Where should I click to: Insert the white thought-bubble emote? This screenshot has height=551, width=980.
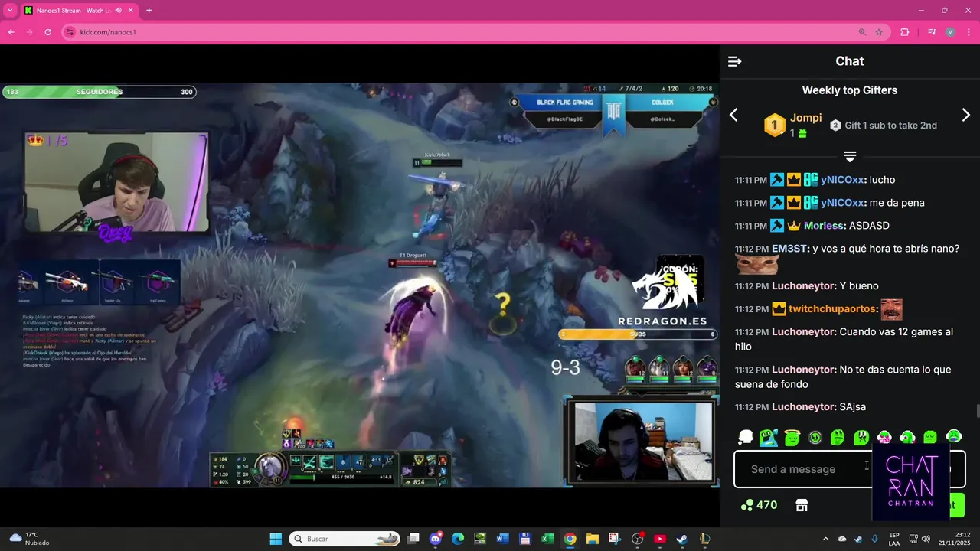pos(745,438)
